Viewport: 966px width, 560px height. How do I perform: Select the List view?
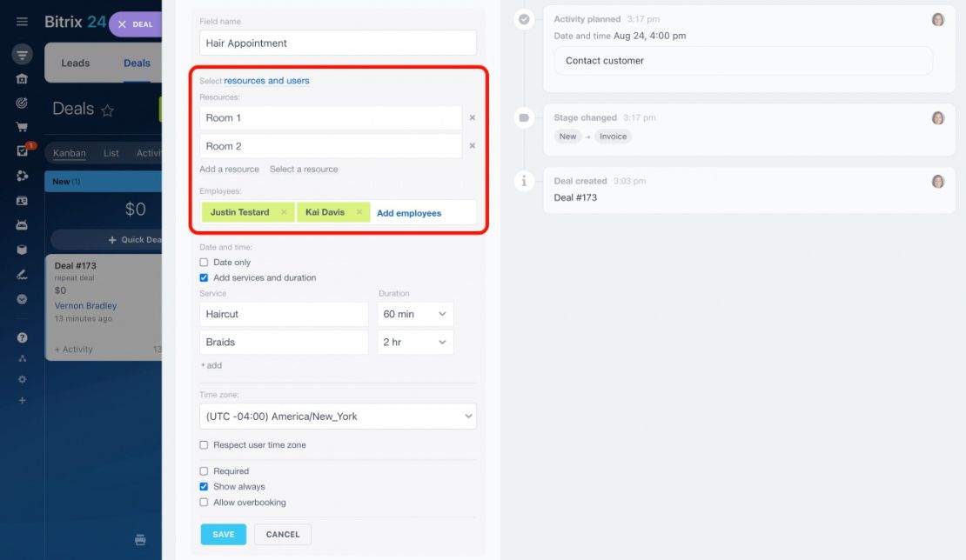pos(111,153)
